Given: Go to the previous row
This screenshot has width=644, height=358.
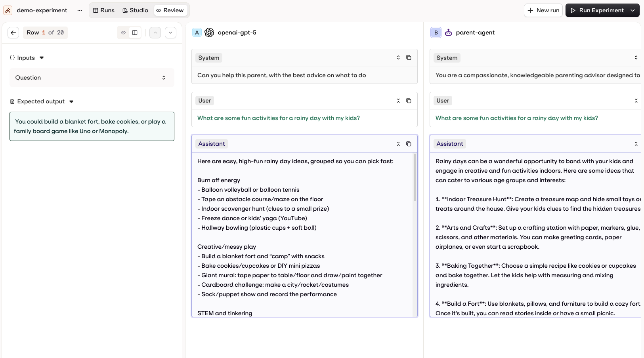Looking at the screenshot, I should tap(155, 32).
